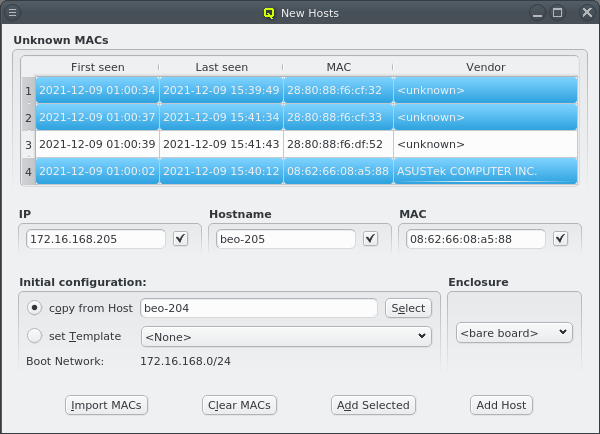Click first seen 2021-12-09 01:00:37
Image resolution: width=600 pixels, height=434 pixels.
click(97, 117)
